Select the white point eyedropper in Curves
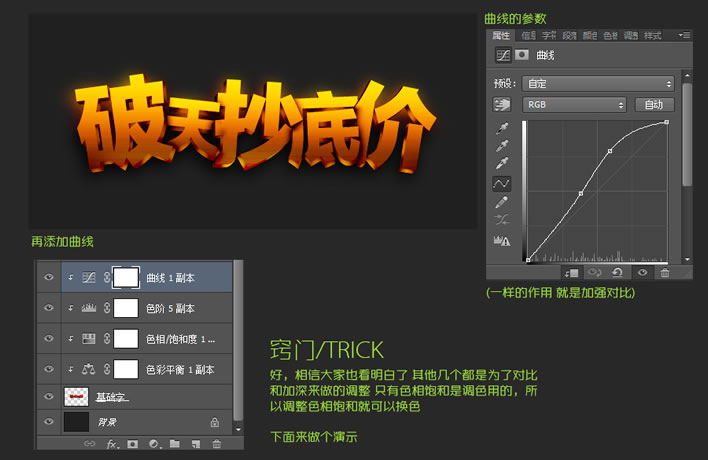 click(502, 163)
